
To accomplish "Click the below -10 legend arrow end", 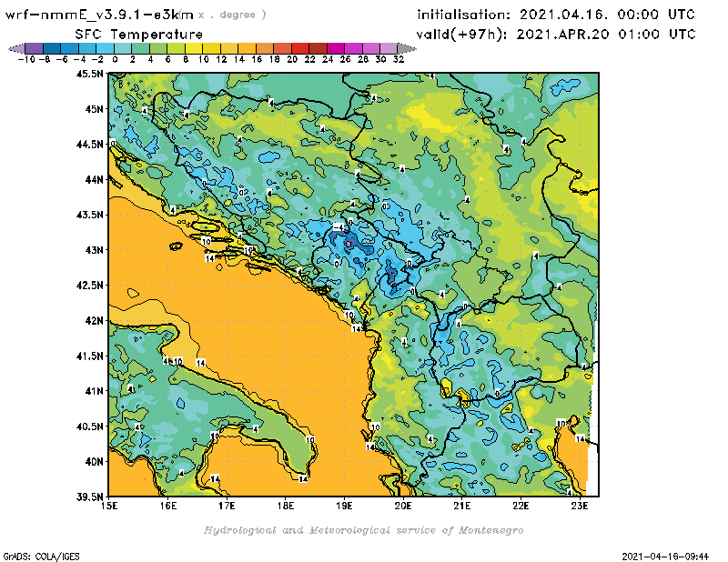I will pos(16,48).
